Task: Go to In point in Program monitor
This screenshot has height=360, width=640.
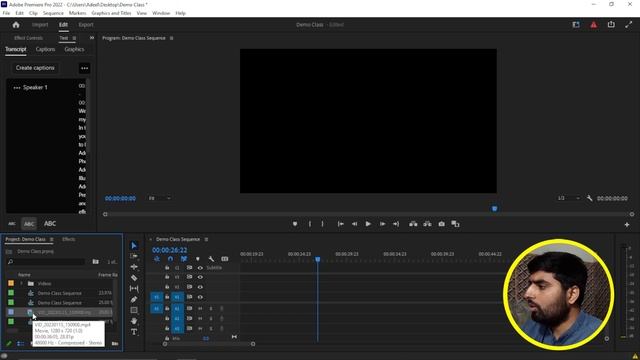Action: tap(340, 224)
